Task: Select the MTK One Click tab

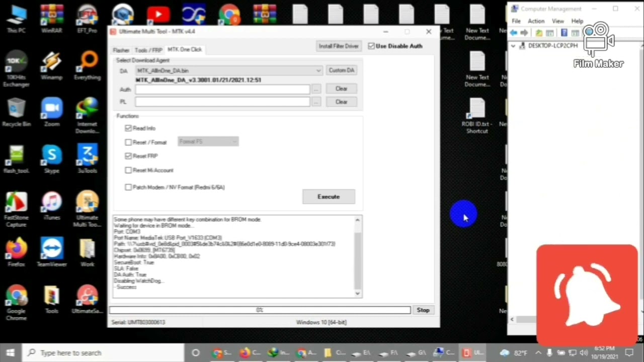Action: tap(185, 49)
